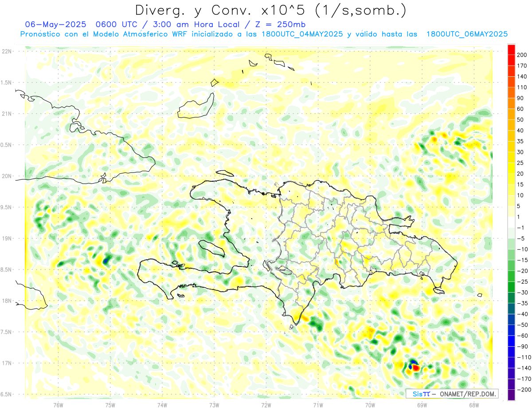Pick the green swatch between -25 and -30
This screenshot has height=411, width=532.
tap(511, 287)
